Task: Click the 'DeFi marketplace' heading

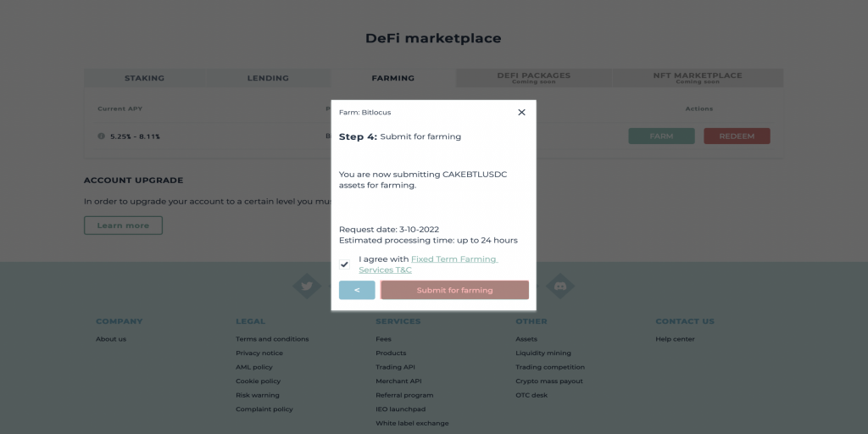Action: coord(433,38)
